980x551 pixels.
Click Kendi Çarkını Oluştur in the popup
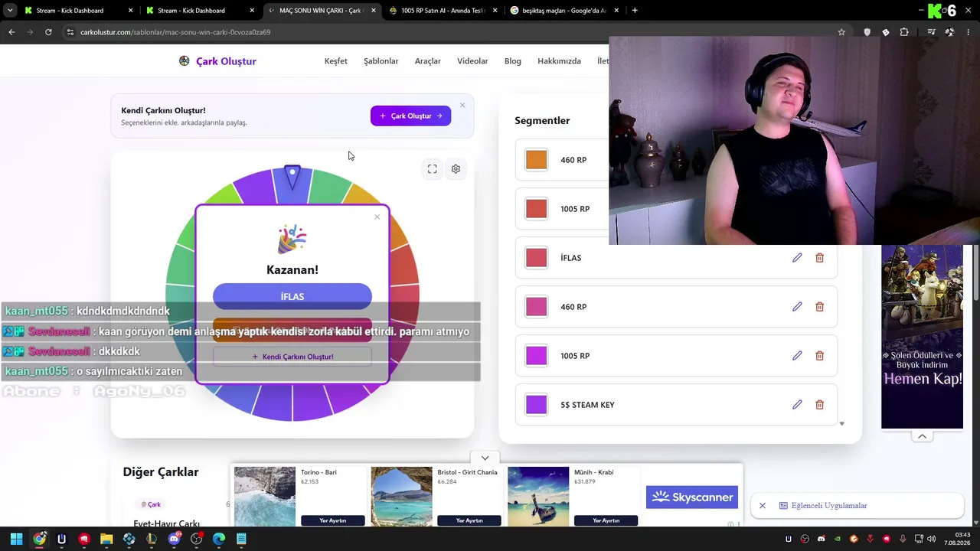(292, 357)
